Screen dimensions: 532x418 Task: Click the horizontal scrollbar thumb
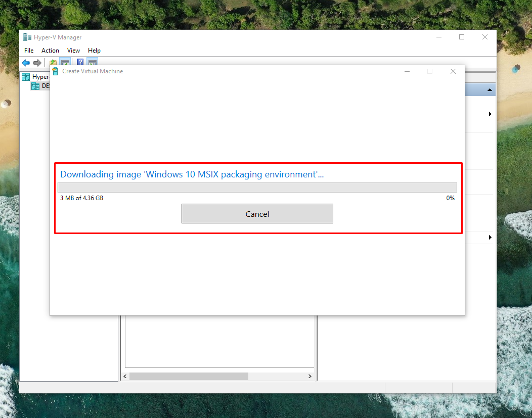(x=189, y=377)
